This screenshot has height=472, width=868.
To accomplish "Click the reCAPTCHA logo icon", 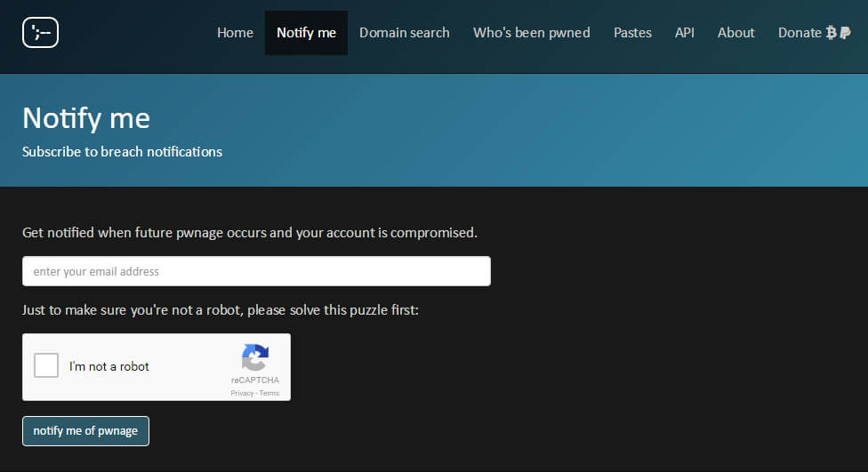I will (255, 357).
